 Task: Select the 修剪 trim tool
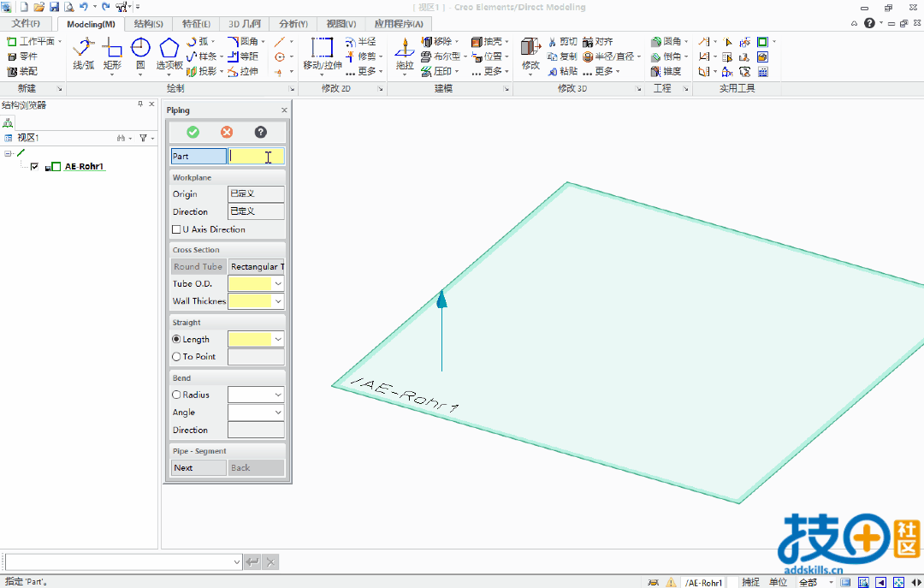point(362,56)
